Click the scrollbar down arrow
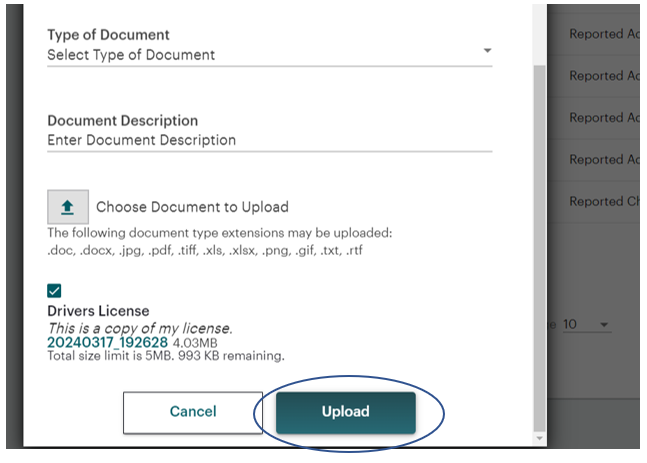The width and height of the screenshot is (647, 463). point(539,438)
